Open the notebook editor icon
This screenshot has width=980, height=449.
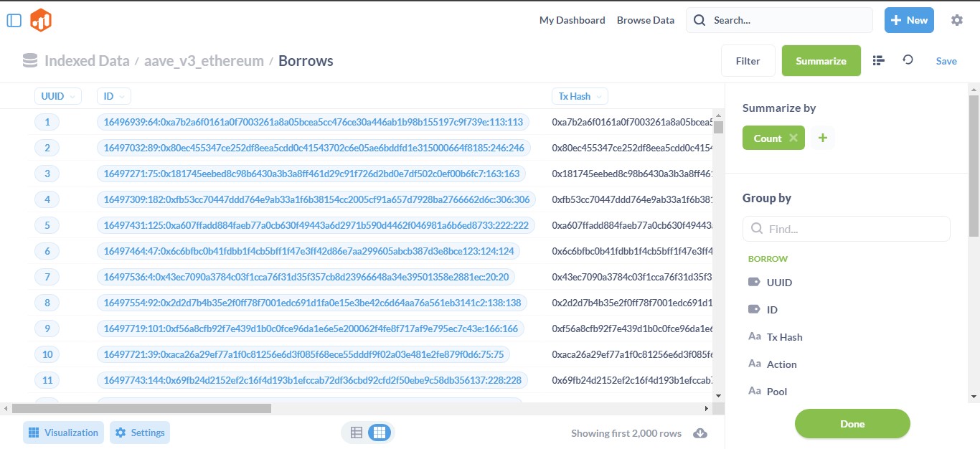(878, 61)
